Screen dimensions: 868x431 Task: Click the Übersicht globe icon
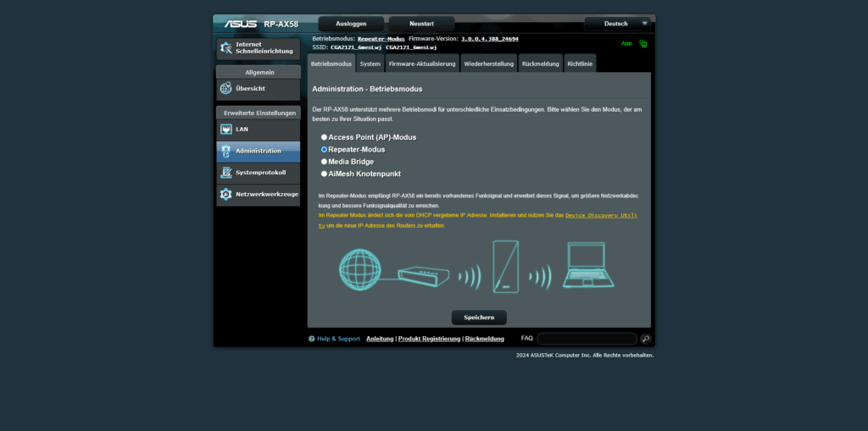tap(225, 88)
